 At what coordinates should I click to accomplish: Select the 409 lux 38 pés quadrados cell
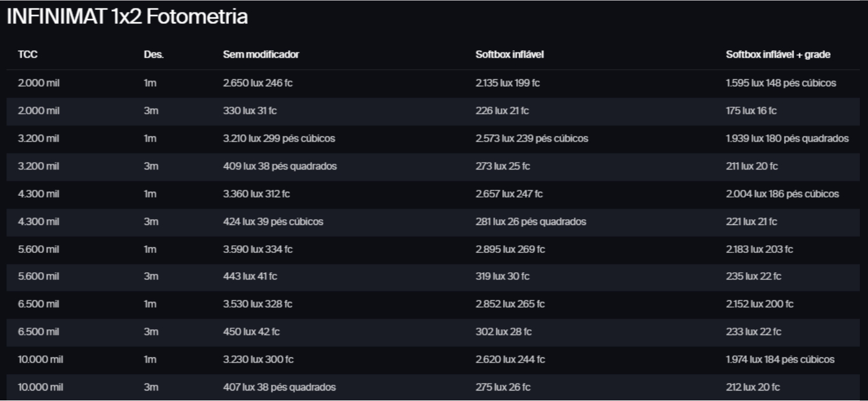(x=280, y=167)
